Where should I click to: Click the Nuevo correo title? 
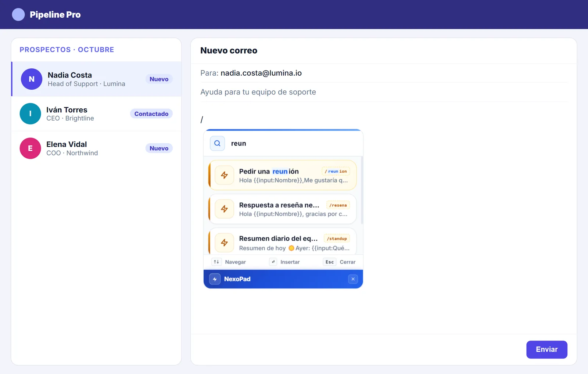(229, 50)
